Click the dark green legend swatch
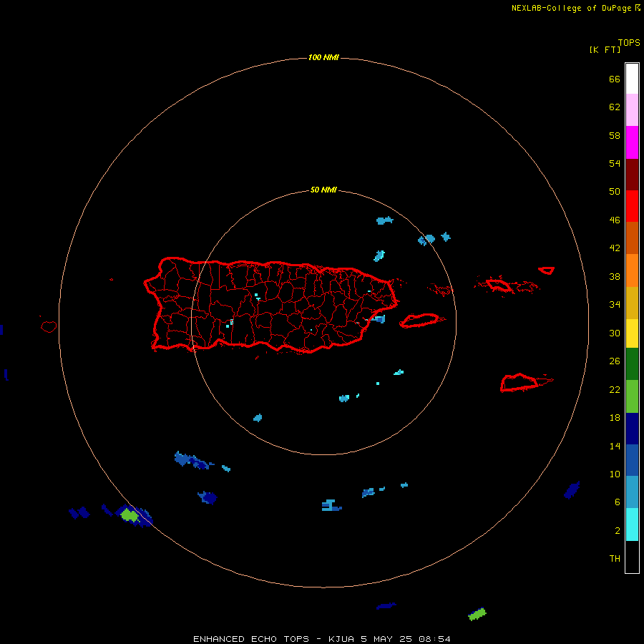Viewport: 644px width, 644px height. pyautogui.click(x=632, y=364)
